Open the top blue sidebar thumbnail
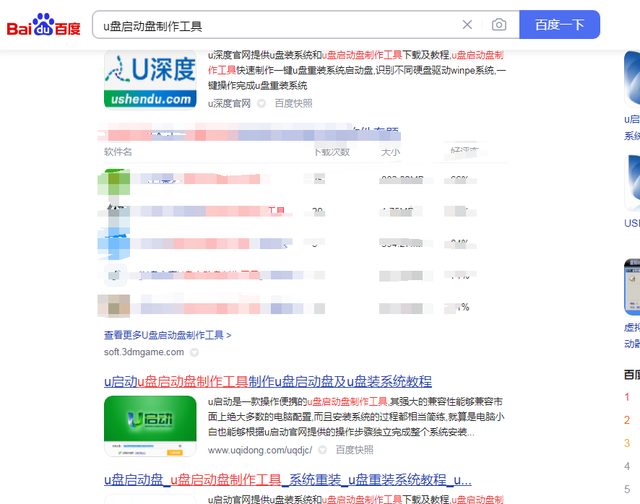 (x=632, y=79)
